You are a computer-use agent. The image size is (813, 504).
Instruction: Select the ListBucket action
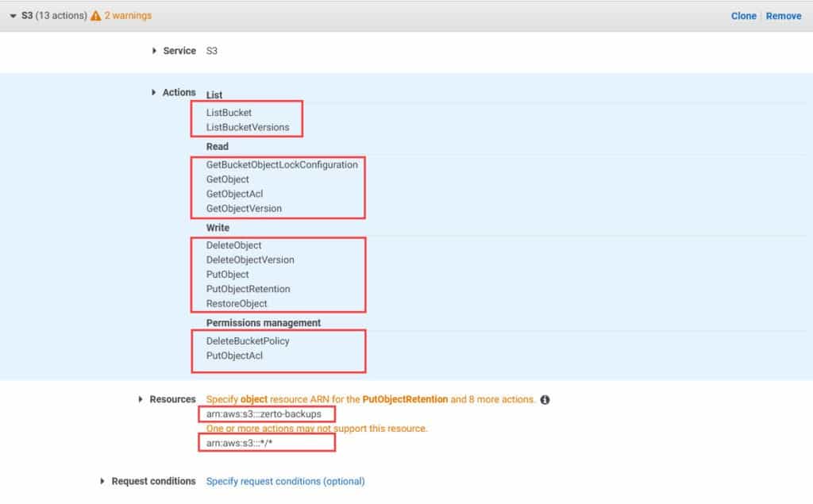click(x=229, y=113)
